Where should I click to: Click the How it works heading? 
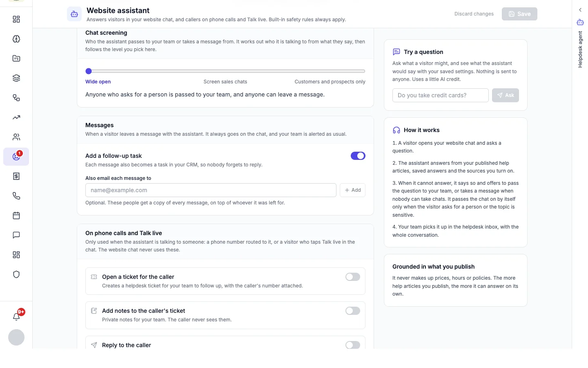(422, 130)
